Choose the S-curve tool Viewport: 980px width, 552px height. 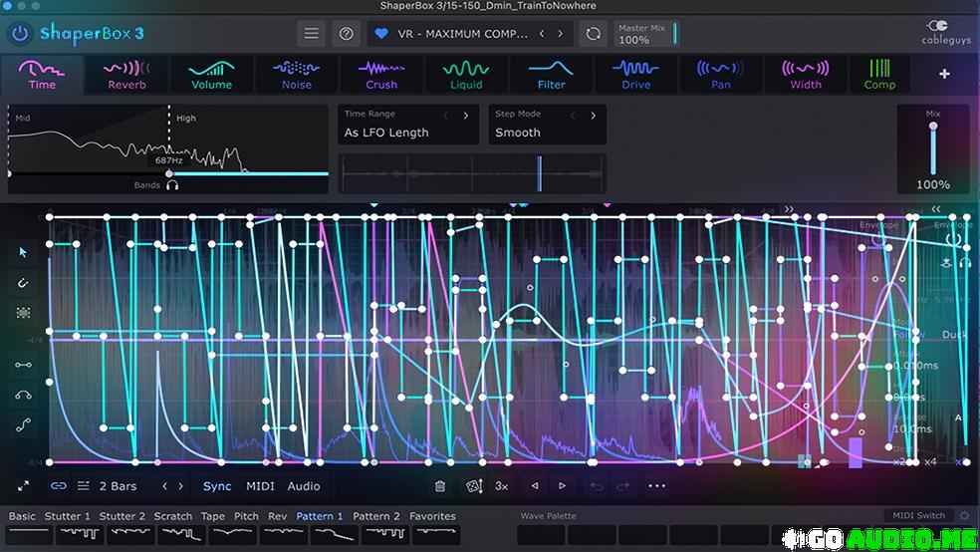(23, 425)
